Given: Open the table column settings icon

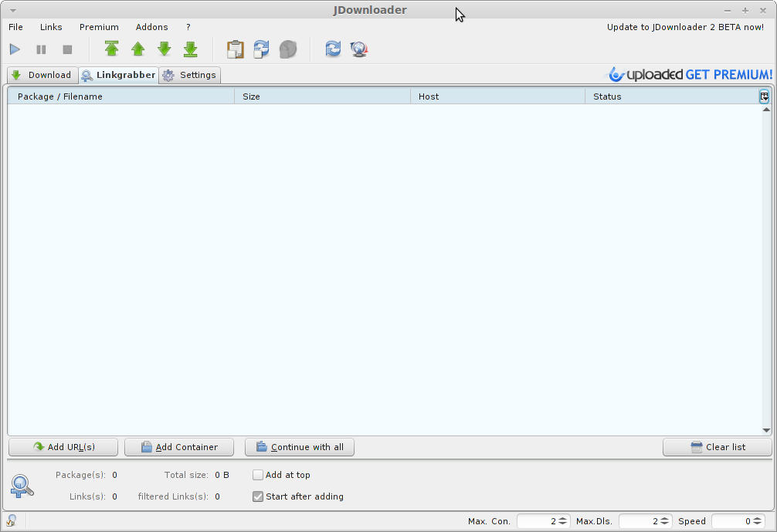Looking at the screenshot, I should [764, 96].
